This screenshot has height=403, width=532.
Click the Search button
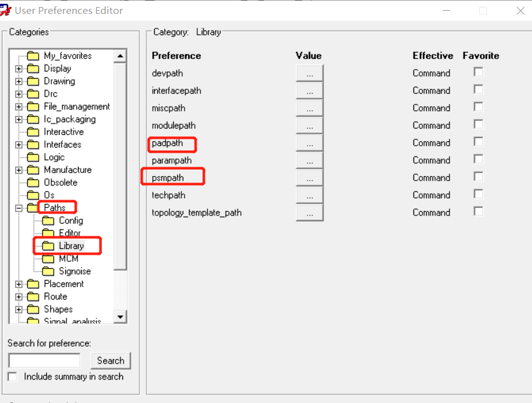click(110, 361)
